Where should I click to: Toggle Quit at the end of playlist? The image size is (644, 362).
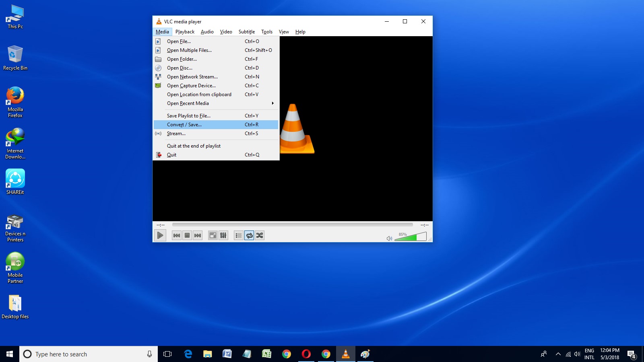click(216, 146)
